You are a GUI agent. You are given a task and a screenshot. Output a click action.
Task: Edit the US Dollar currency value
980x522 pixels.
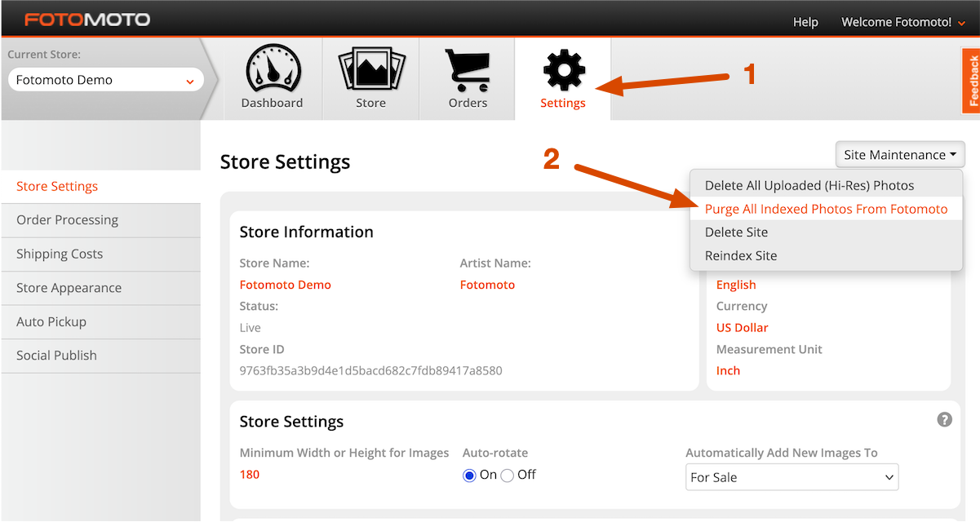(x=743, y=328)
